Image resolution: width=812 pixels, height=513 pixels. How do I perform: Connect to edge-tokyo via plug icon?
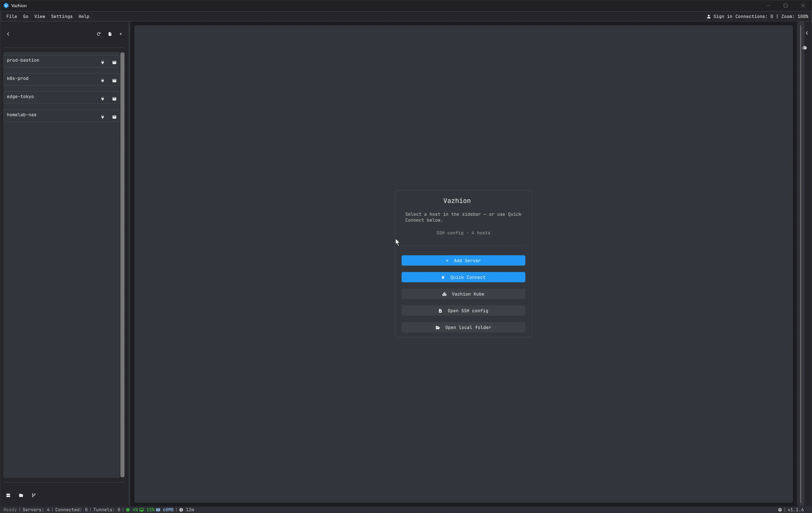pos(103,99)
